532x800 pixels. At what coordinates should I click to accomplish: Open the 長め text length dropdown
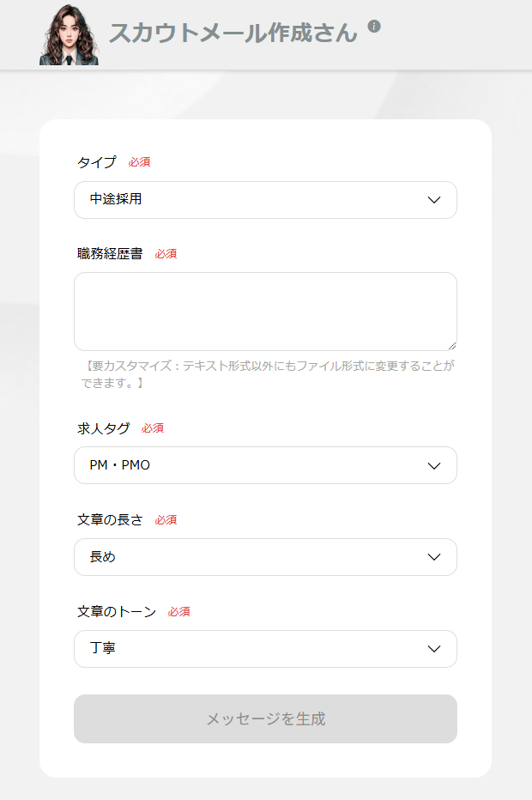coord(257,557)
